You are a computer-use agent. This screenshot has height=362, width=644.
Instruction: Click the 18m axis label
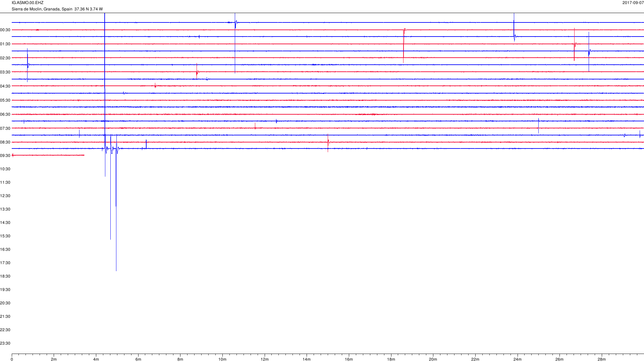pyautogui.click(x=391, y=360)
